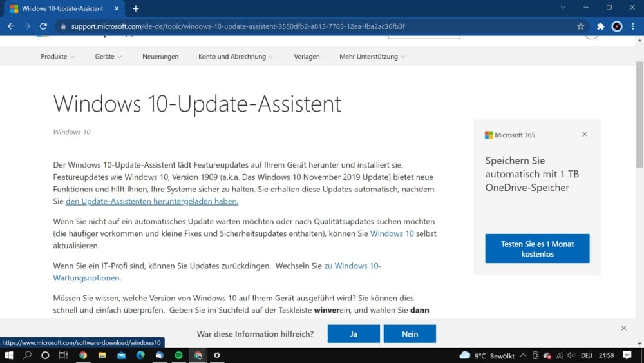The image size is (644, 363).
Task: Click the lock icon in address bar
Action: tap(63, 26)
